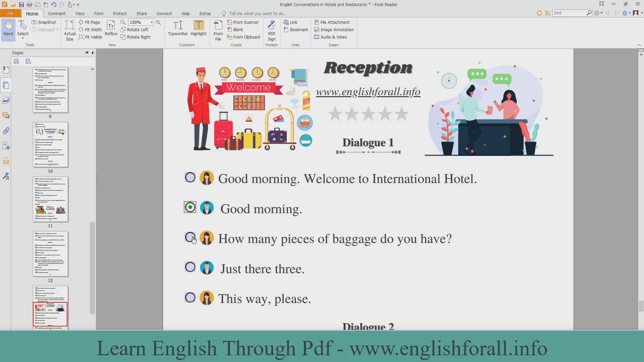
Task: Open the Protect ribbon tab
Action: point(120,13)
